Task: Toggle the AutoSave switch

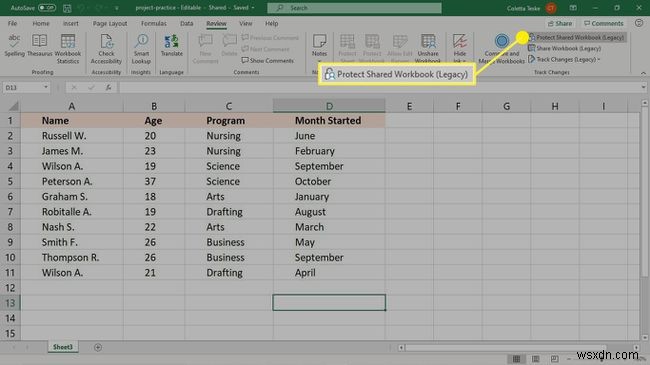Action: [47, 7]
